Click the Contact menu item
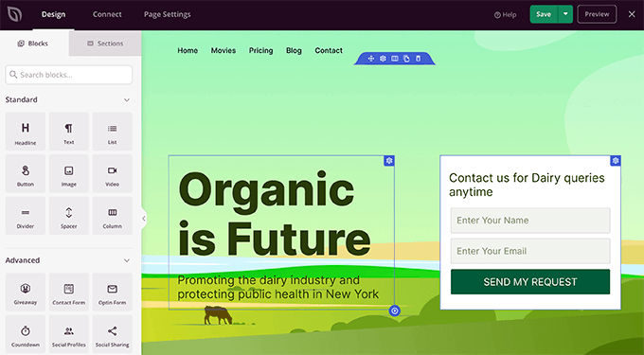The width and height of the screenshot is (644, 355). (x=329, y=50)
